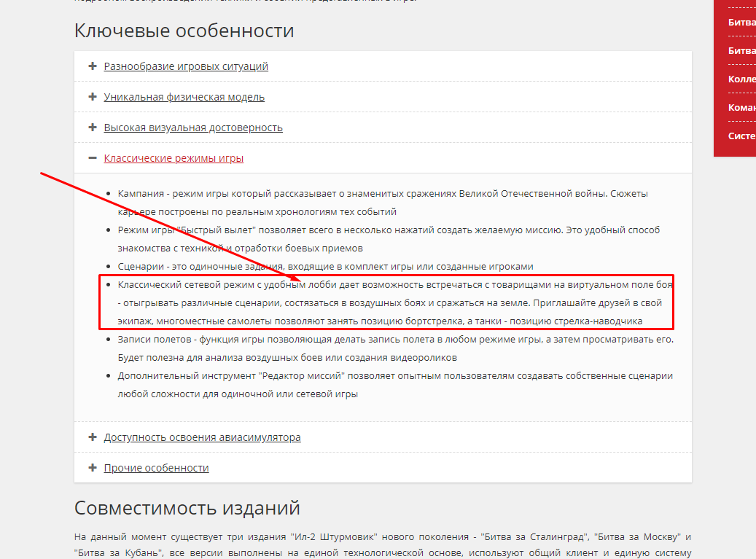756x559 pixels.
Task: Open the Разнообразие игровых ситуаций link
Action: [x=186, y=66]
